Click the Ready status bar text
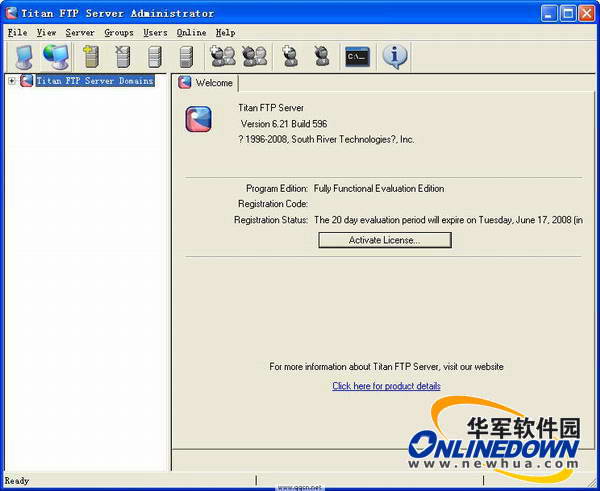The image size is (600, 491). click(17, 481)
